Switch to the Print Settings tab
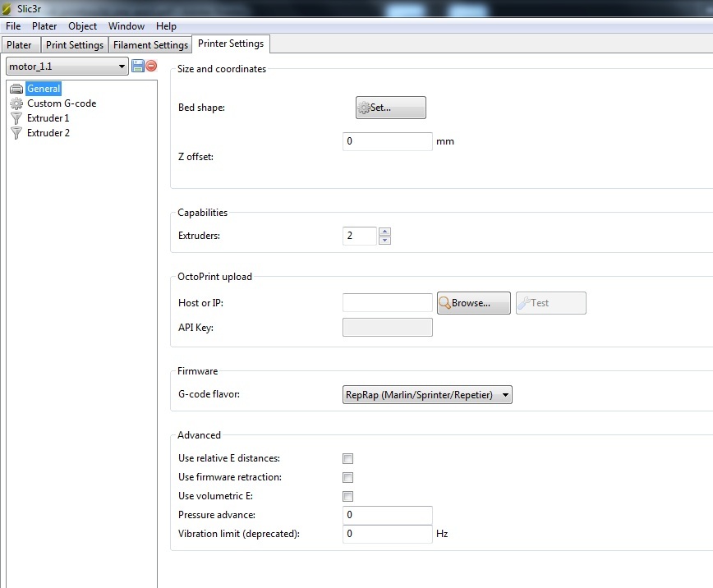 pyautogui.click(x=75, y=45)
